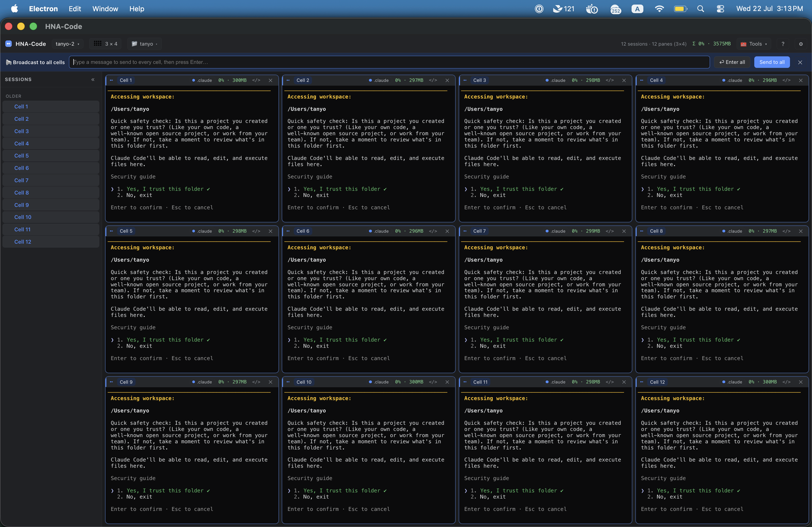Open 'Security guide' link in Cell 8
This screenshot has width=812, height=527.
pos(663,328)
